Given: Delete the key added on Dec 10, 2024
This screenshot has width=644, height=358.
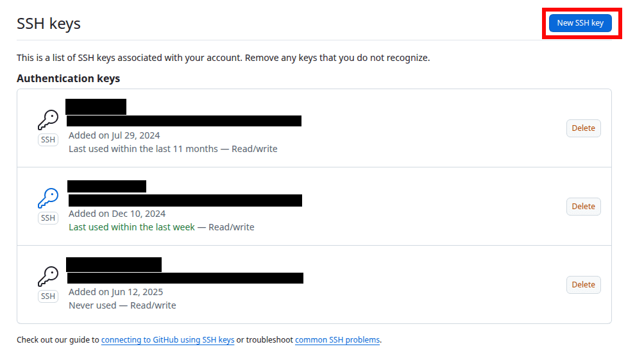Looking at the screenshot, I should click(x=583, y=207).
